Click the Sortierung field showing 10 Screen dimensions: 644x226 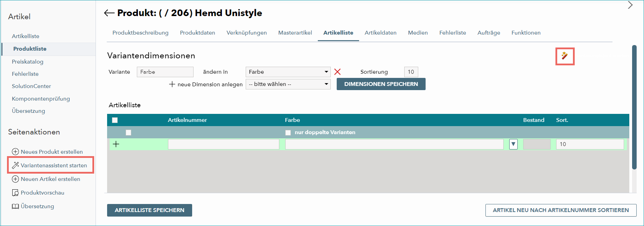411,72
